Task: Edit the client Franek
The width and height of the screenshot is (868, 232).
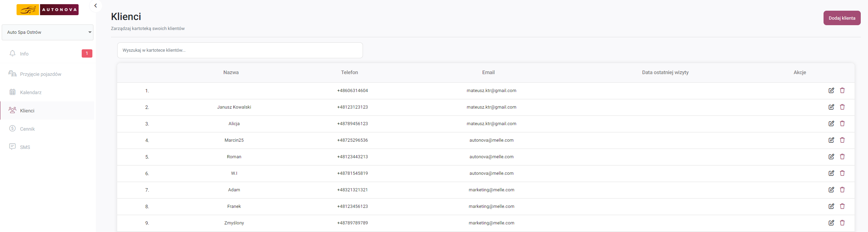Action: 831,206
